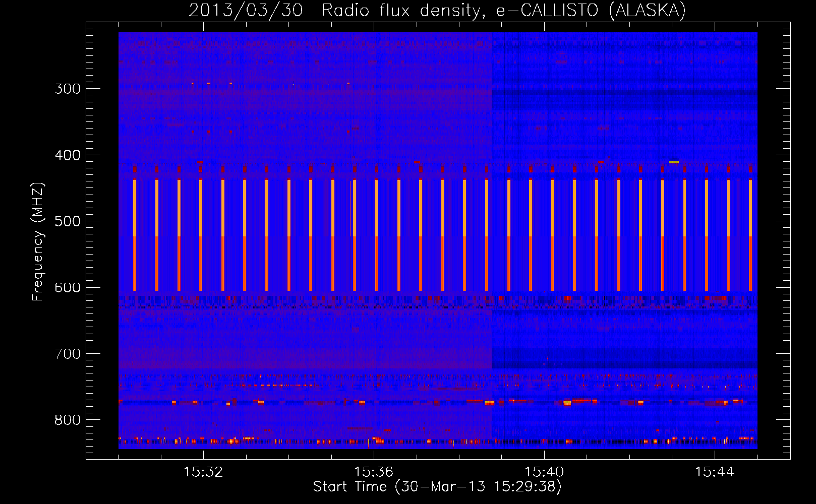816x504 pixels.
Task: Click the plot title "2013/03/30 Radio flux density, e-CALLISTO (ALASKA)"
Action: coord(437,10)
